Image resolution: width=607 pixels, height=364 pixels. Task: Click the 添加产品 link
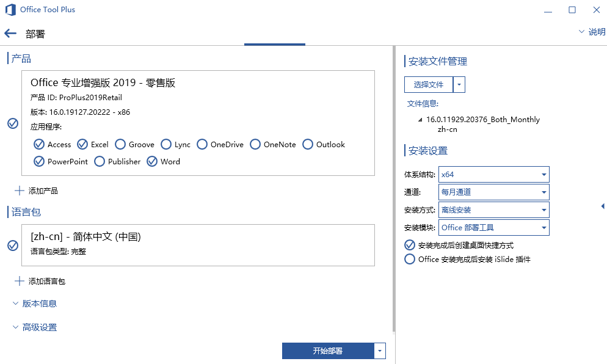coord(43,191)
